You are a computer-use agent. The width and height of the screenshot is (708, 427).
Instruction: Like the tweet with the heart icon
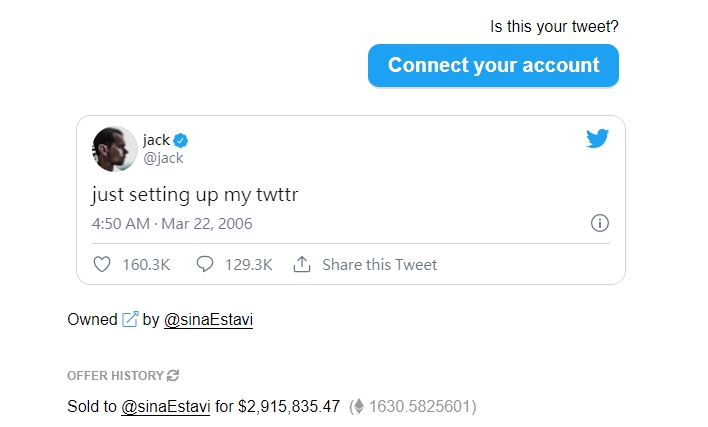(102, 265)
